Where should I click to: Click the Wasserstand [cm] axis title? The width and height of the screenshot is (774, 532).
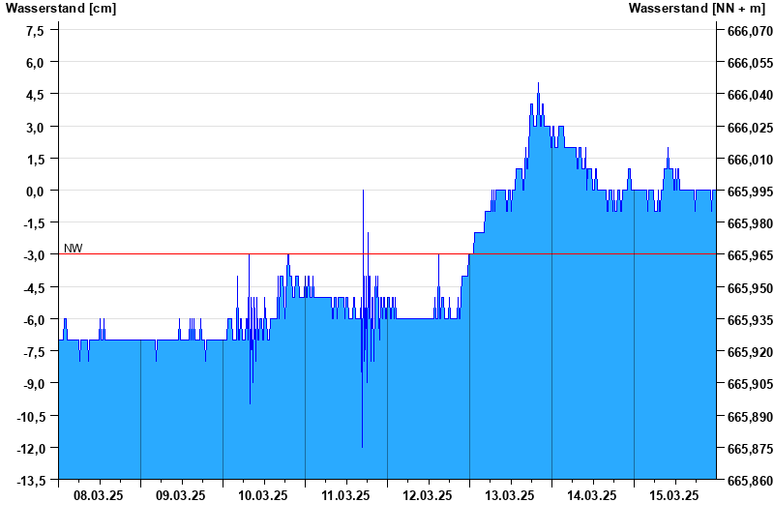pos(61,9)
